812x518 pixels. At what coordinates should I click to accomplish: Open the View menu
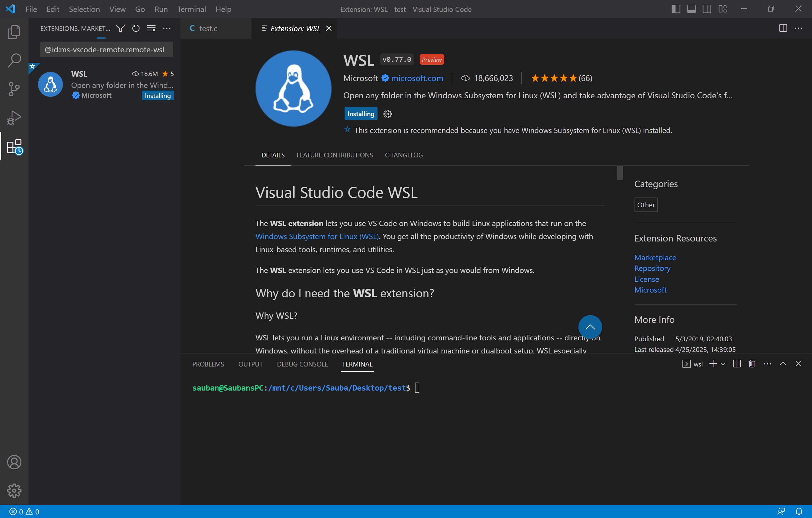(117, 9)
